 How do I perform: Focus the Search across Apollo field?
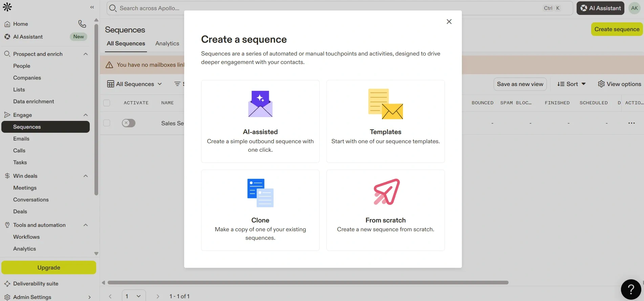tap(325, 8)
